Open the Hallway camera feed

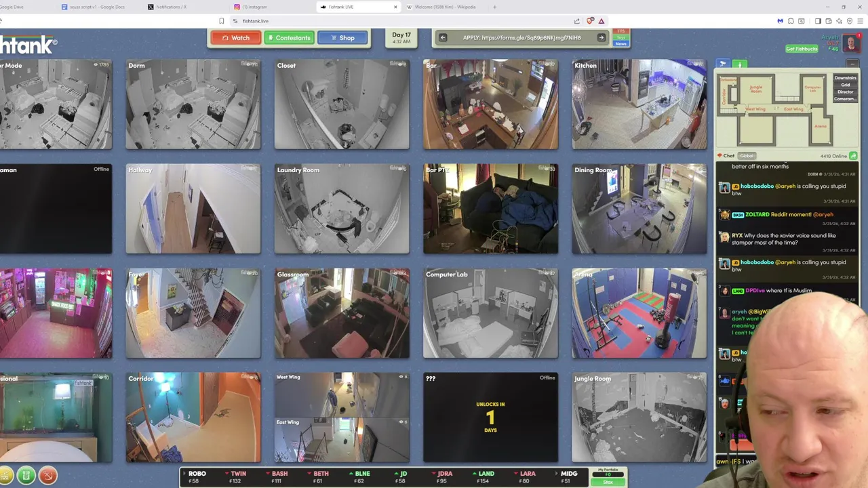[x=193, y=209]
